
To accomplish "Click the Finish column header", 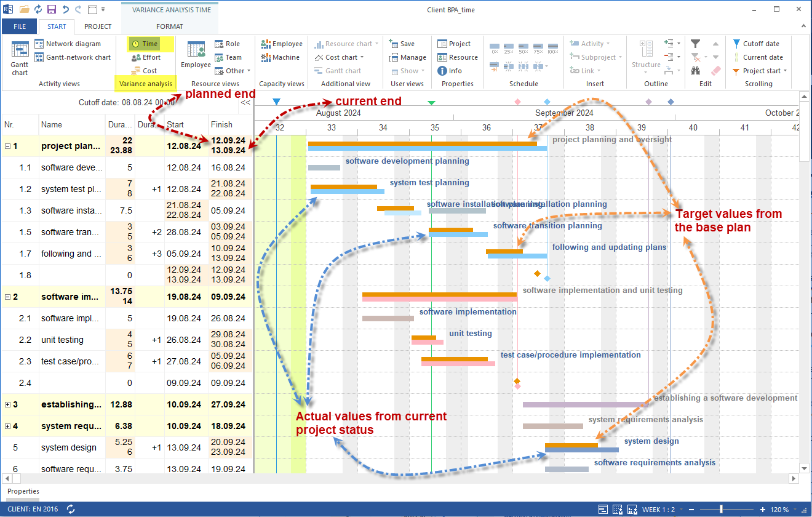I will tap(231, 124).
